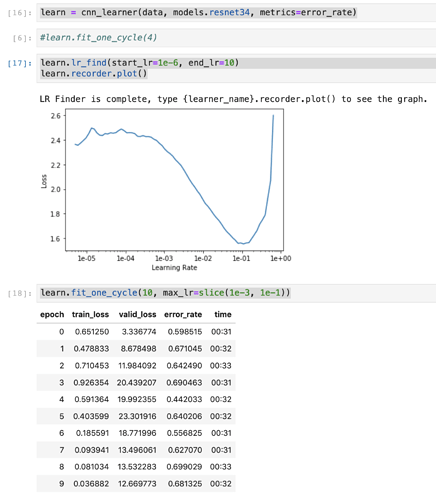The image size is (436, 500).
Task: Click the LR Finder complete output text
Action: pos(233,99)
